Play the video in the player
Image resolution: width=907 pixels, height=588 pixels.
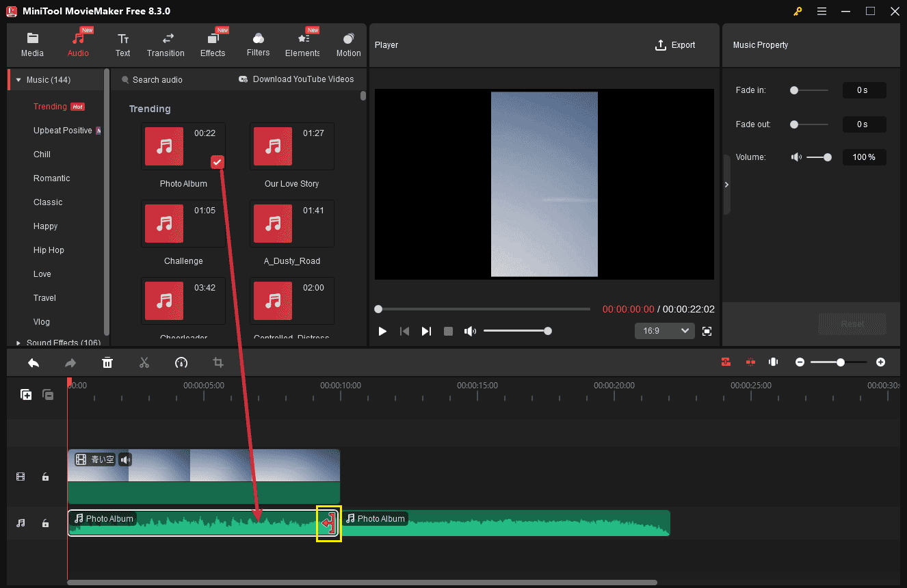[x=382, y=332]
